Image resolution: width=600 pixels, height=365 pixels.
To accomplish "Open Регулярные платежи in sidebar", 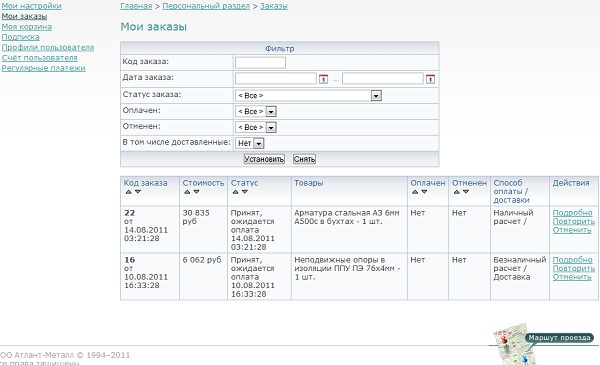I will pos(44,68).
